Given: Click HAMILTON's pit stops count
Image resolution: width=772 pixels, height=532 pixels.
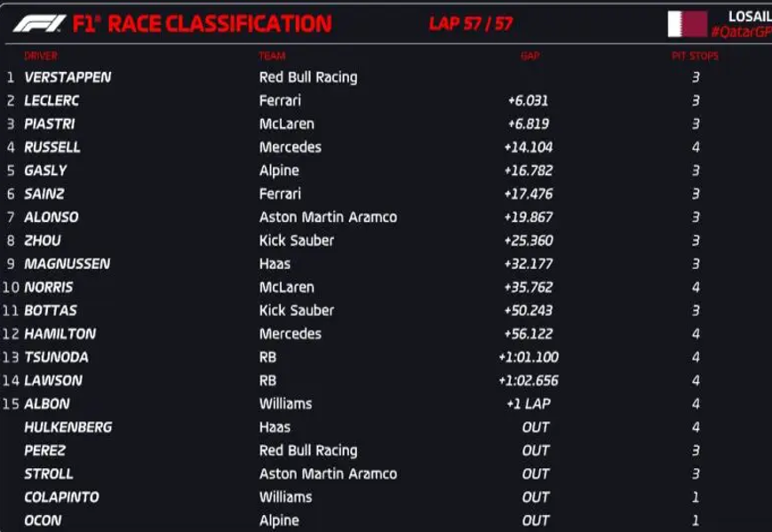Looking at the screenshot, I should [696, 334].
